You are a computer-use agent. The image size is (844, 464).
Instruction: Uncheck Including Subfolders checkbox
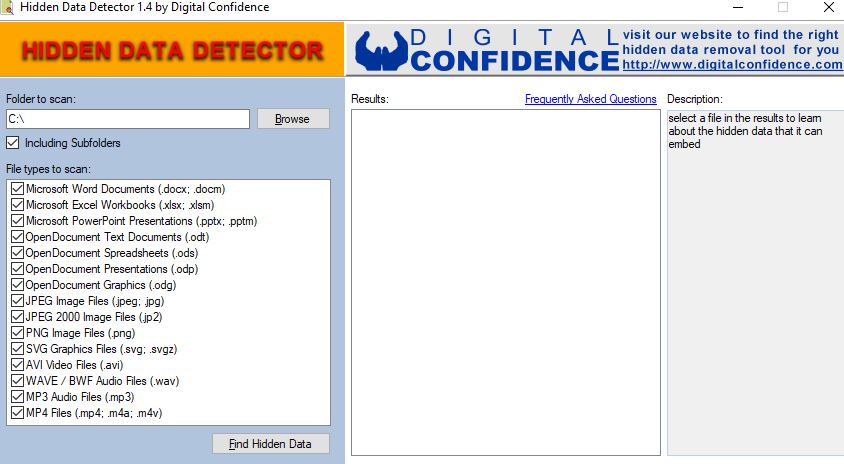pyautogui.click(x=13, y=143)
